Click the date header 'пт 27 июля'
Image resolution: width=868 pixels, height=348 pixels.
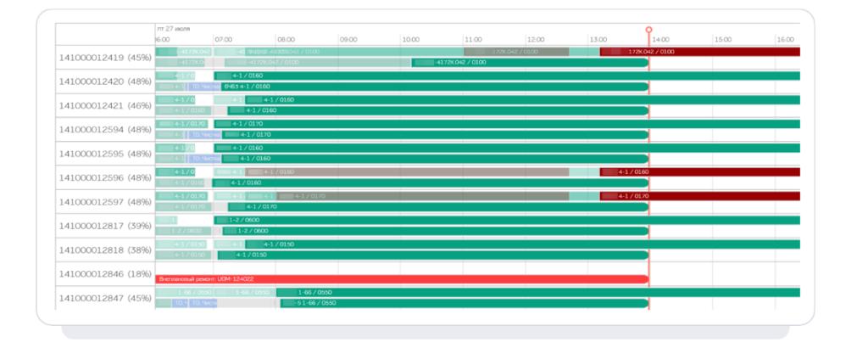[173, 28]
